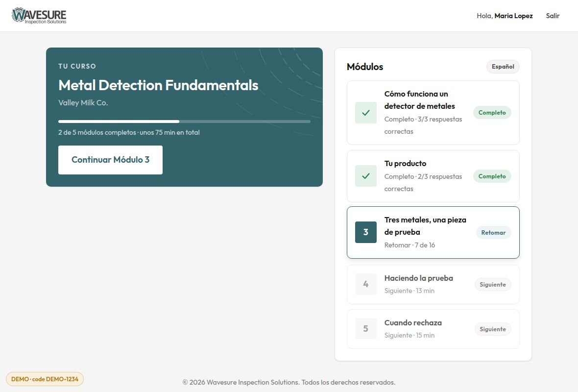The width and height of the screenshot is (578, 392).
Task: Click the Metal Detection Fundamentals heading
Action: [158, 85]
